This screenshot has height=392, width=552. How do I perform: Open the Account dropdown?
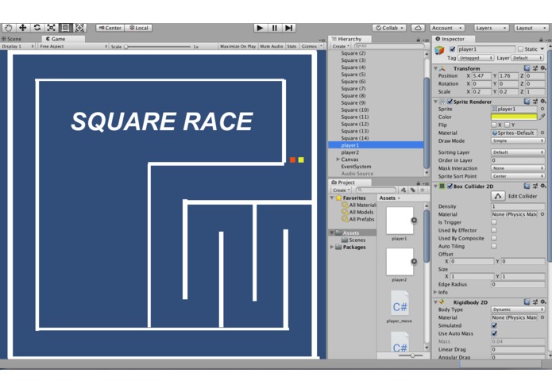pos(447,28)
